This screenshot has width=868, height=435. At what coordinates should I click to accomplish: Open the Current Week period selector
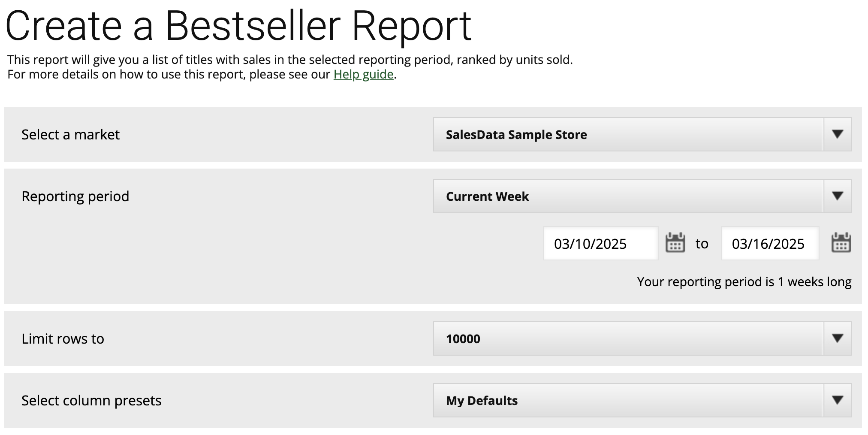[x=642, y=196]
